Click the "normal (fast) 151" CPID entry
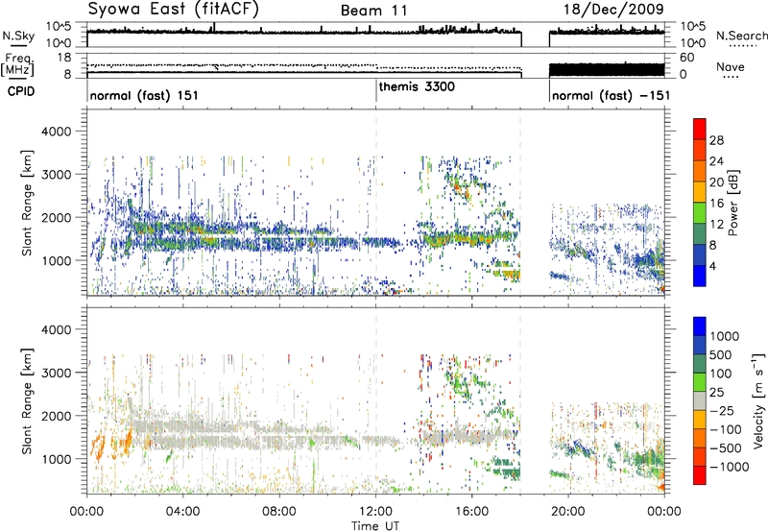768x532 pixels. coord(144,95)
